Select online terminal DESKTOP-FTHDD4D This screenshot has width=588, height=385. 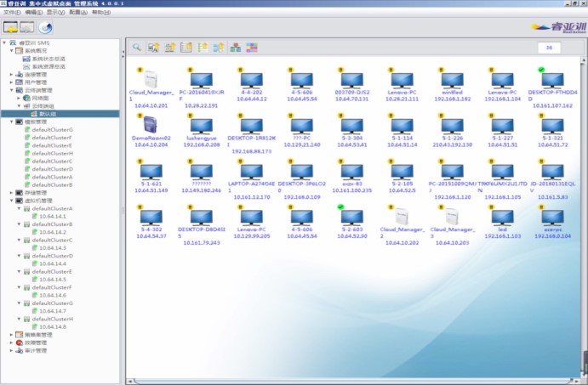(x=553, y=80)
